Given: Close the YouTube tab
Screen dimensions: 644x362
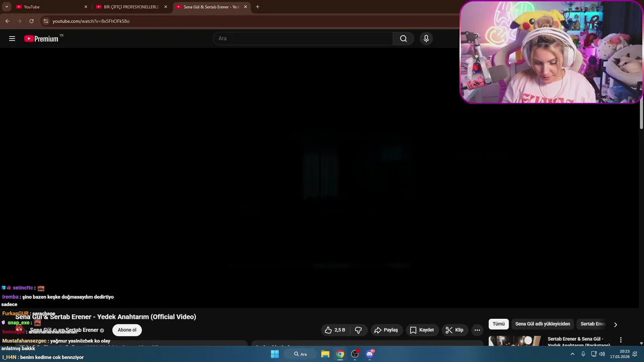Looking at the screenshot, I should pos(86,7).
